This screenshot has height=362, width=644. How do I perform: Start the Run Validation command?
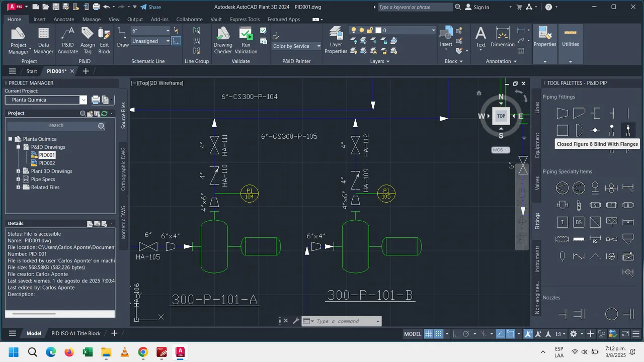[x=246, y=40]
